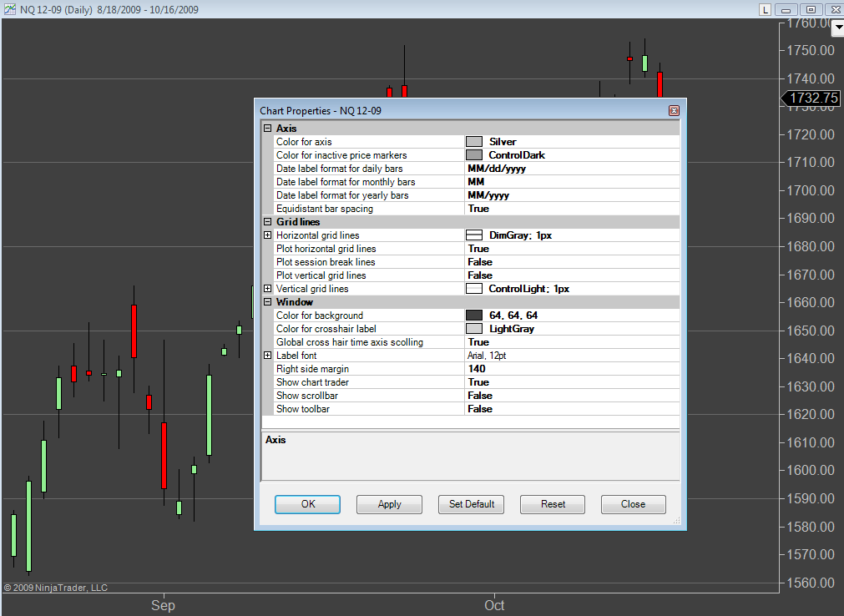Click the Set Default button

(471, 504)
